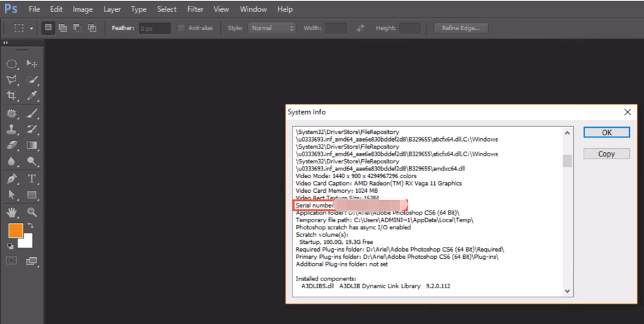Image resolution: width=644 pixels, height=324 pixels.
Task: Enable the Anti-alias checkbox
Action: 182,28
